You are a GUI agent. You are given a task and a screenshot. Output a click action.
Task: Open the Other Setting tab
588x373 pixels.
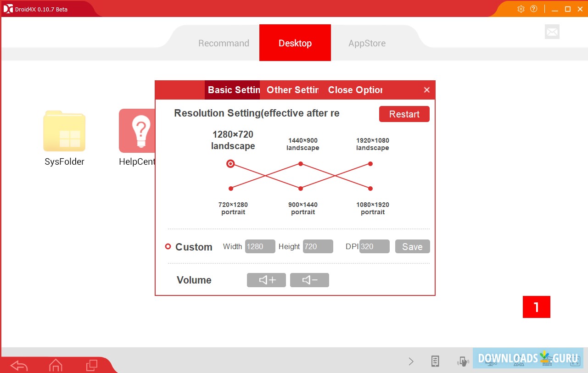292,90
